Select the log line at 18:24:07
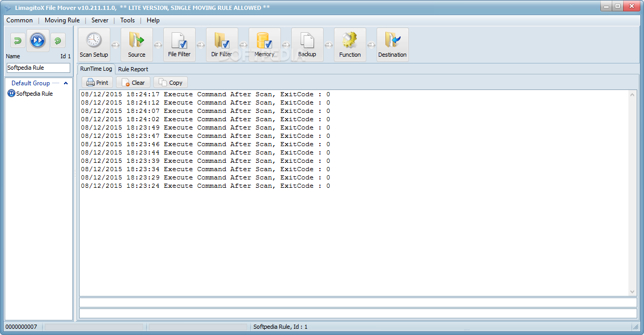The height and width of the screenshot is (335, 644). (205, 111)
